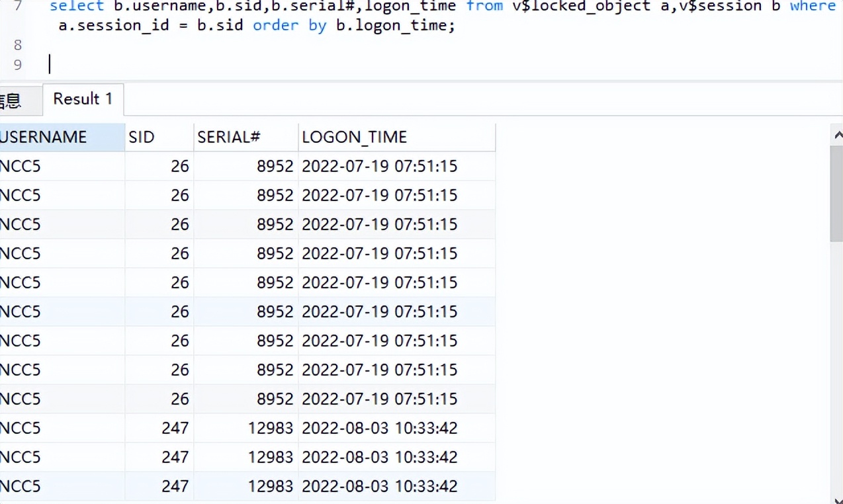Select the SID column header

click(x=159, y=137)
